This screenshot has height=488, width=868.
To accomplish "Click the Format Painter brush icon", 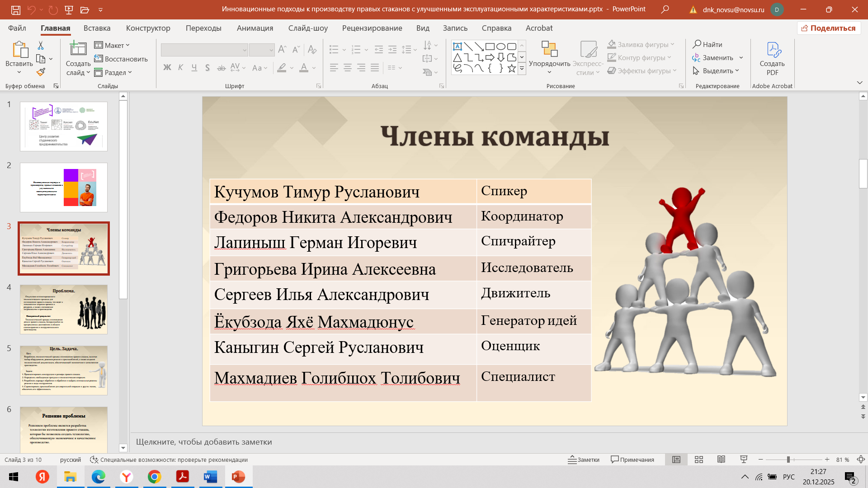I will [41, 72].
